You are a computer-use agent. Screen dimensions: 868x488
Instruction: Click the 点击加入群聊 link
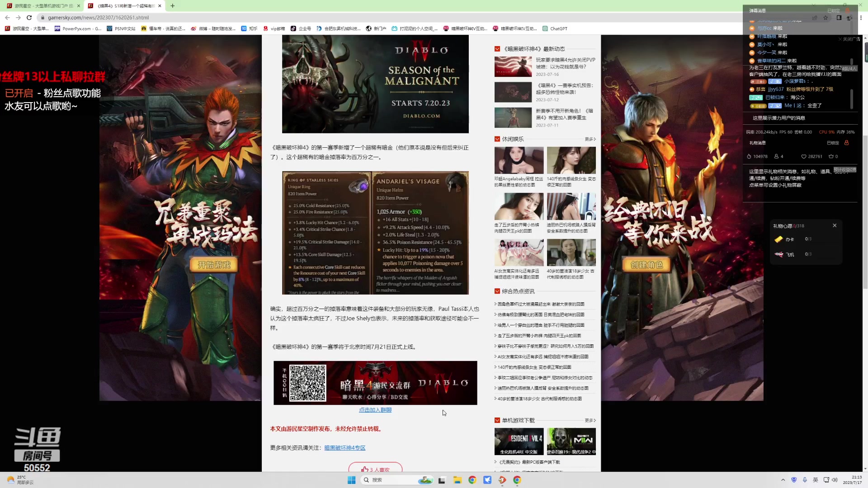(375, 410)
